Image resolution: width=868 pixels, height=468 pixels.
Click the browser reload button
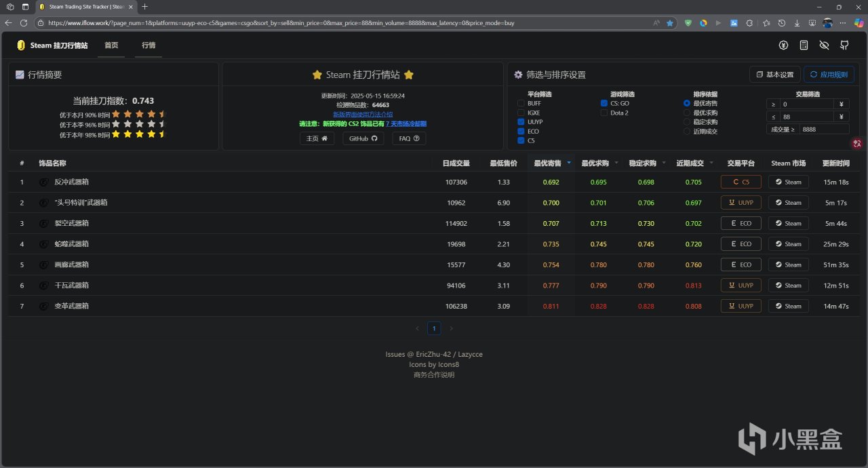[x=24, y=22]
